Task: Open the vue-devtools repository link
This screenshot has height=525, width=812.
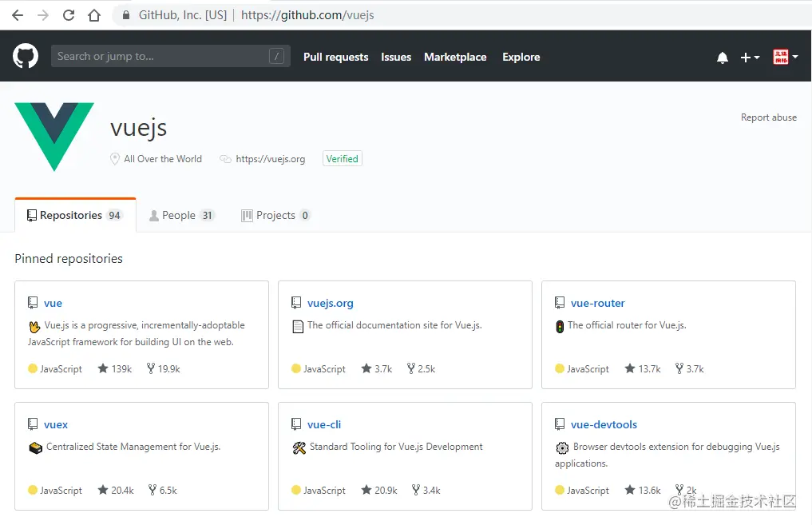Action: [604, 424]
